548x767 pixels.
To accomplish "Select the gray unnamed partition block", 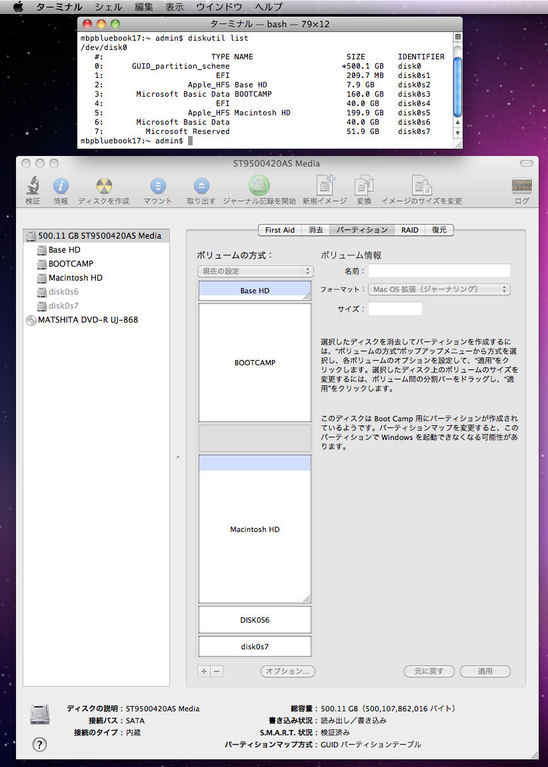I will tap(255, 438).
